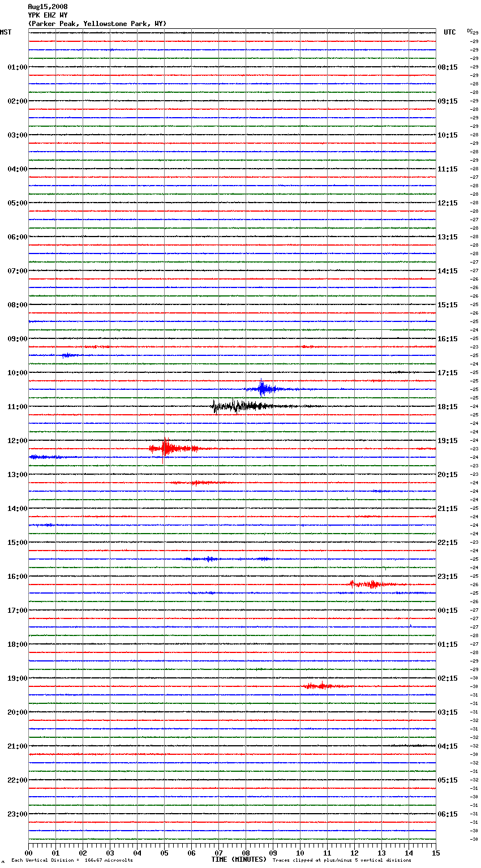This screenshot has width=481, height=868.
Task: Select the station code 'YPK EHZ WY'
Action: click(x=48, y=15)
